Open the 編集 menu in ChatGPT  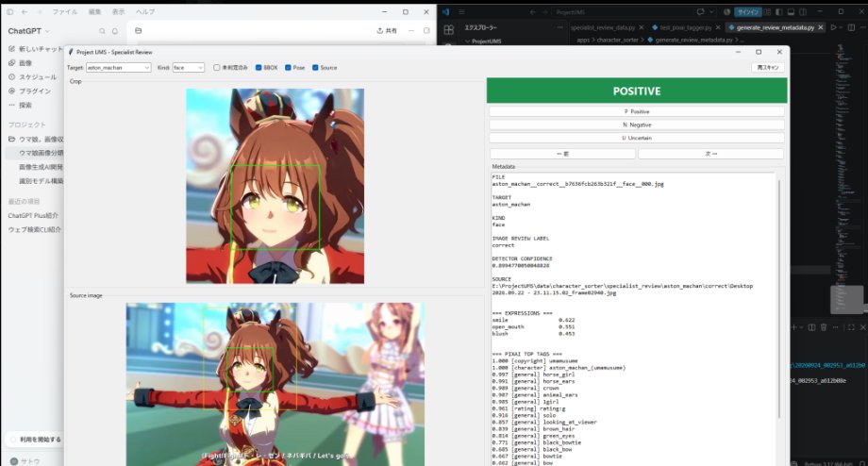pyautogui.click(x=94, y=11)
